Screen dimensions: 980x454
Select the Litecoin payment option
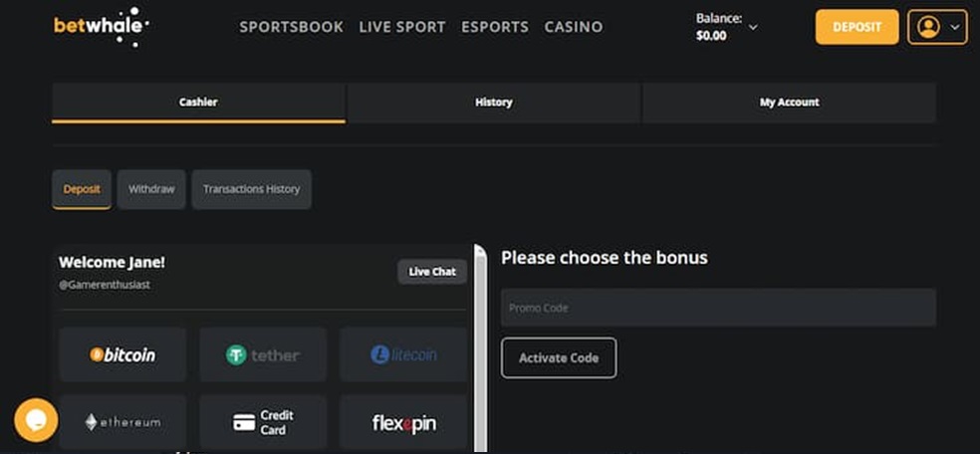(x=403, y=354)
